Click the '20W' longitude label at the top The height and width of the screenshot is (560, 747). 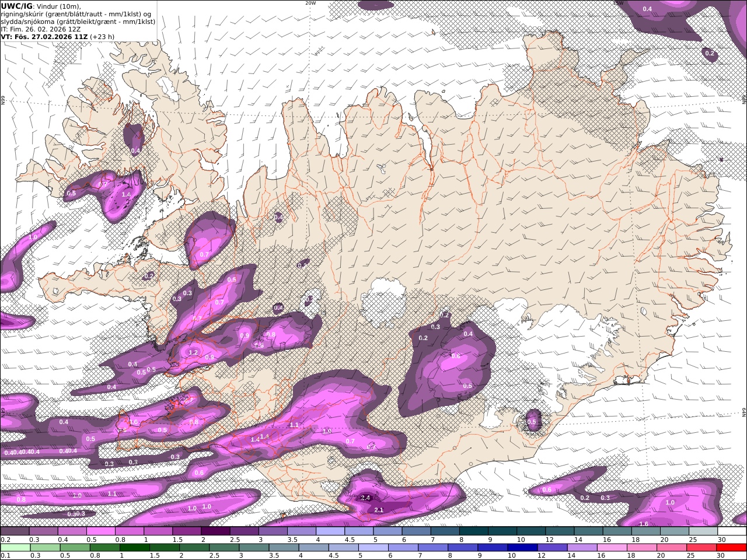pyautogui.click(x=310, y=3)
